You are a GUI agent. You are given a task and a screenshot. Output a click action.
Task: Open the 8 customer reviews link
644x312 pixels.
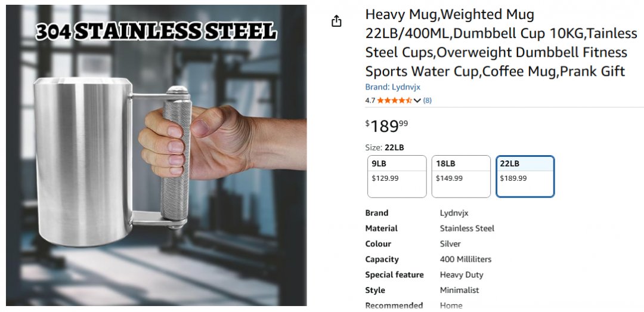click(427, 100)
